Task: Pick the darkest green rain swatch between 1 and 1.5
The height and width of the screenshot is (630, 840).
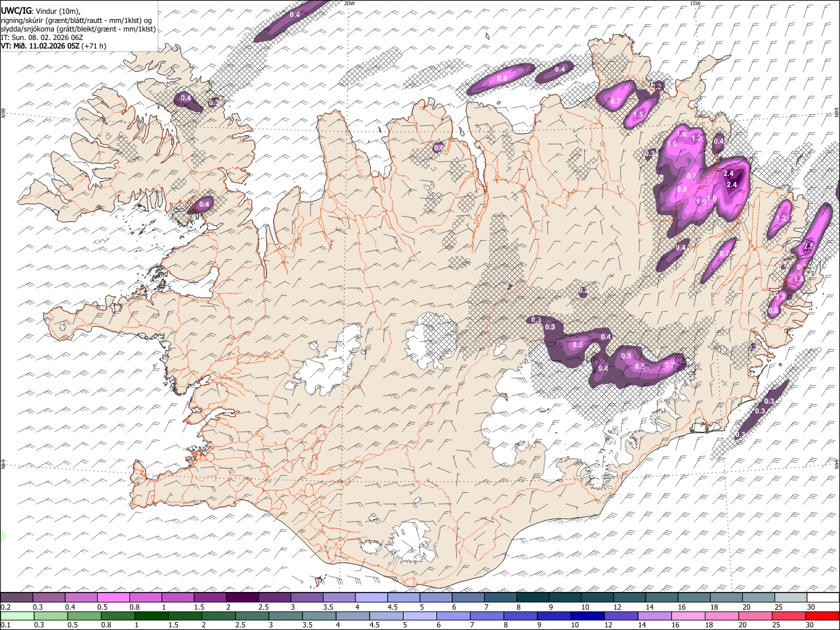Action: tap(152, 616)
